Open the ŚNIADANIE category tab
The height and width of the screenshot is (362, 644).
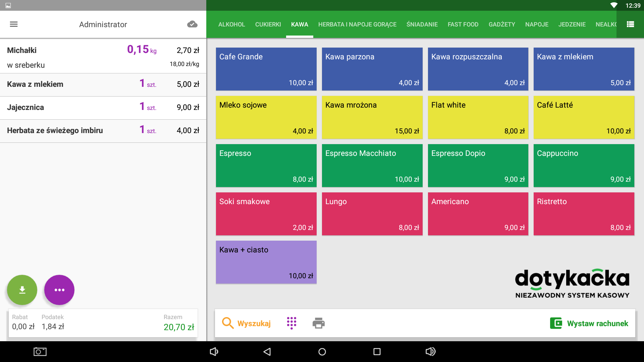point(422,24)
